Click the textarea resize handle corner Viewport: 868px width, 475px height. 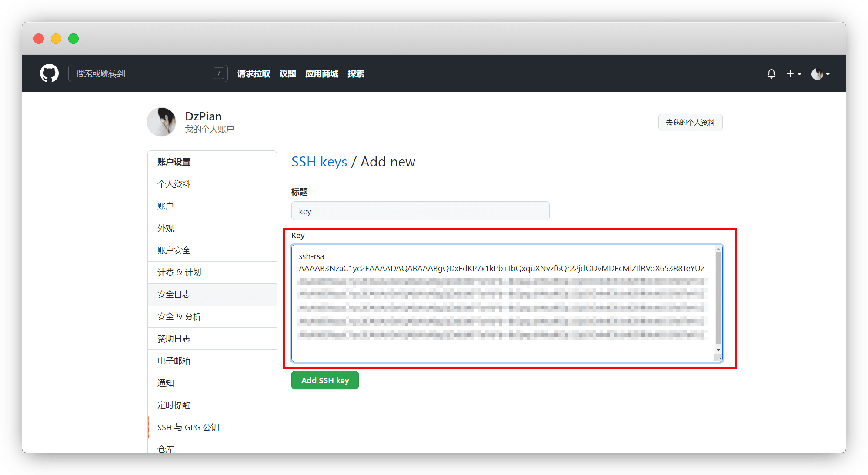pyautogui.click(x=719, y=359)
